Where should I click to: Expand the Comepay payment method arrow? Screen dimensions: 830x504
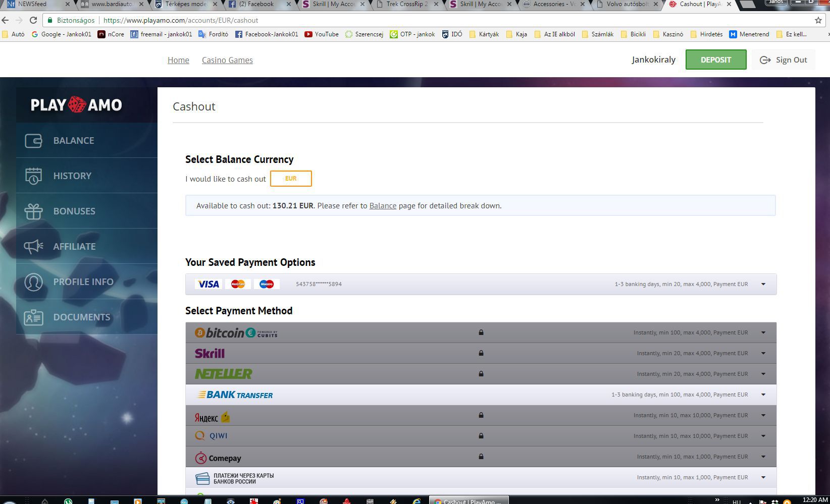tap(763, 457)
